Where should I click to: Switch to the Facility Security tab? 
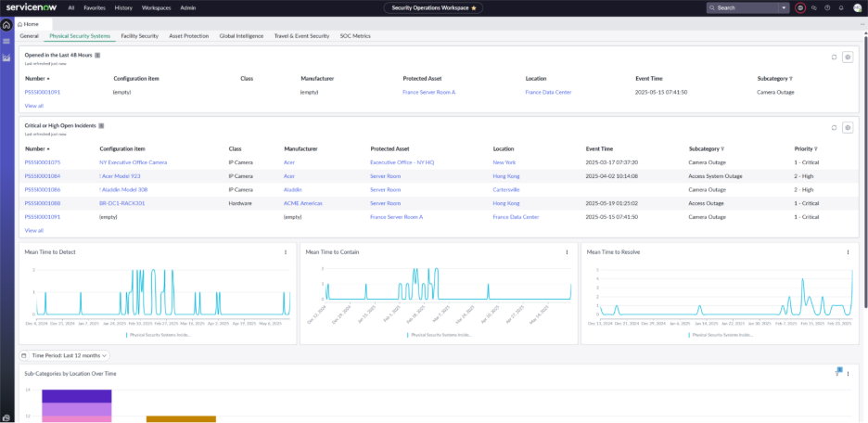[139, 36]
